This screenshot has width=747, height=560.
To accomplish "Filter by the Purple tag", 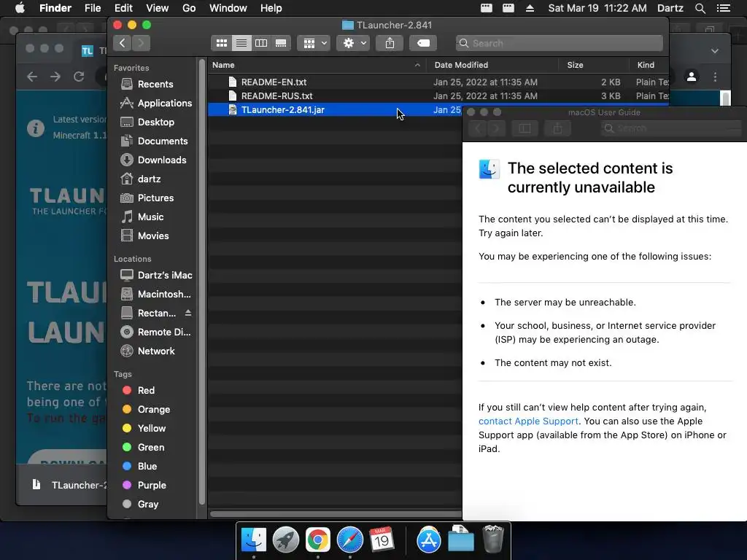I will [x=144, y=486].
